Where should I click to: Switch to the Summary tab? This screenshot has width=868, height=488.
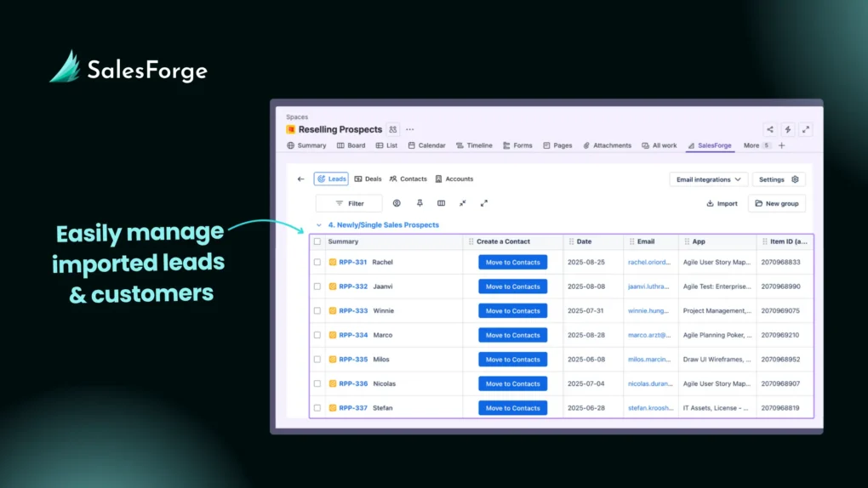tap(306, 145)
